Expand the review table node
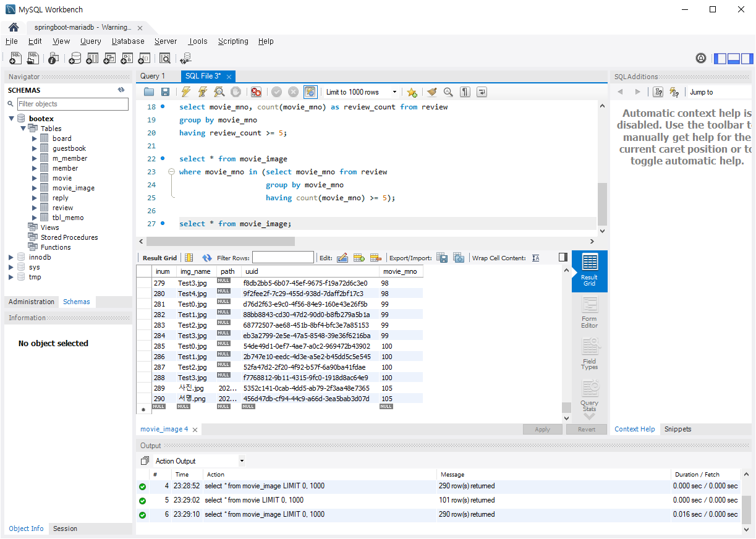The height and width of the screenshot is (539, 756). pyautogui.click(x=35, y=208)
